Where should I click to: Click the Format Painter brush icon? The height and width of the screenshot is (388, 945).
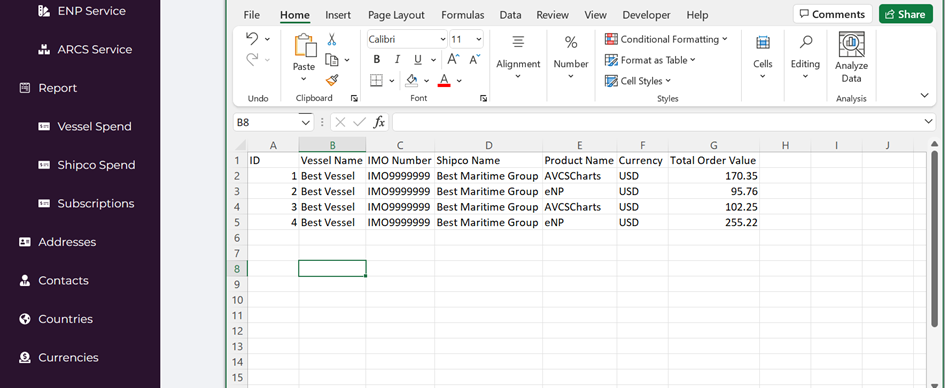[x=331, y=80]
